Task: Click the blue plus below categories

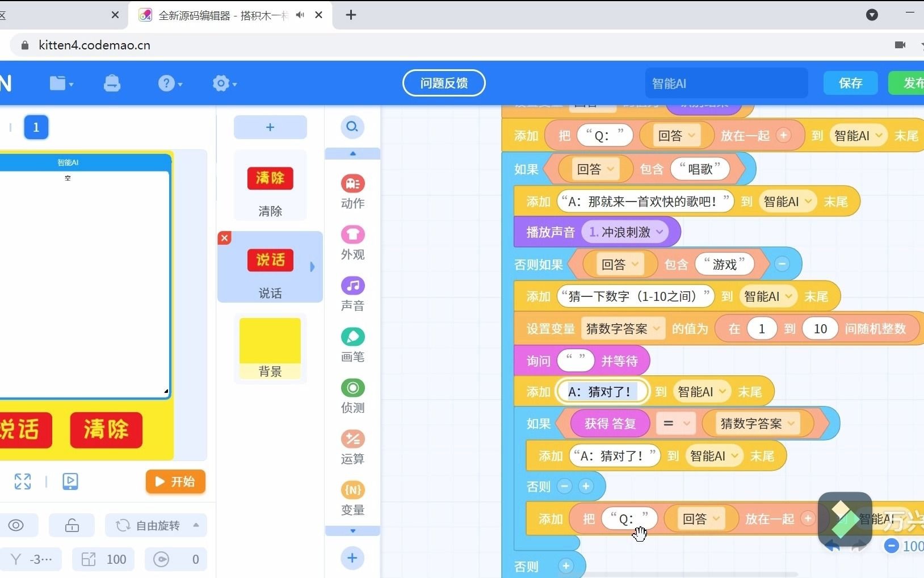Action: pyautogui.click(x=352, y=558)
